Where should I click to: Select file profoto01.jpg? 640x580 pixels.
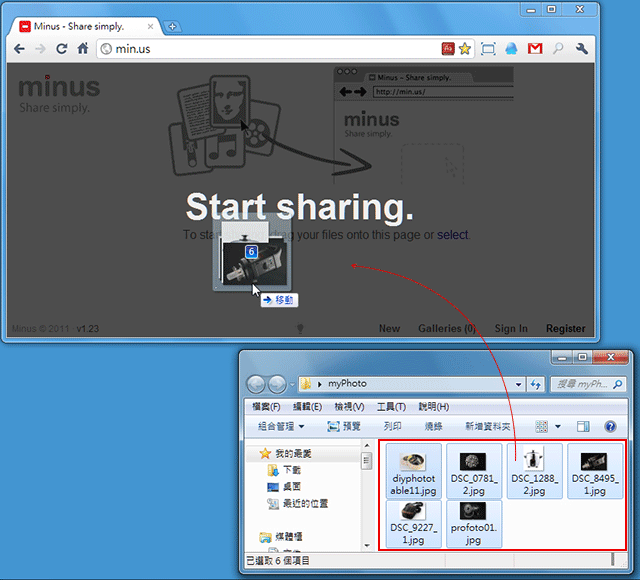click(x=474, y=524)
